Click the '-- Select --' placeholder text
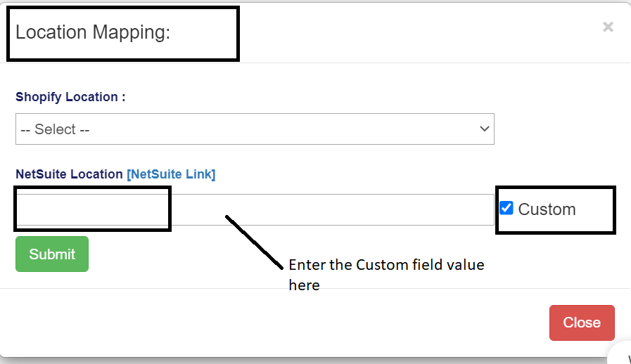631x364 pixels. click(56, 130)
